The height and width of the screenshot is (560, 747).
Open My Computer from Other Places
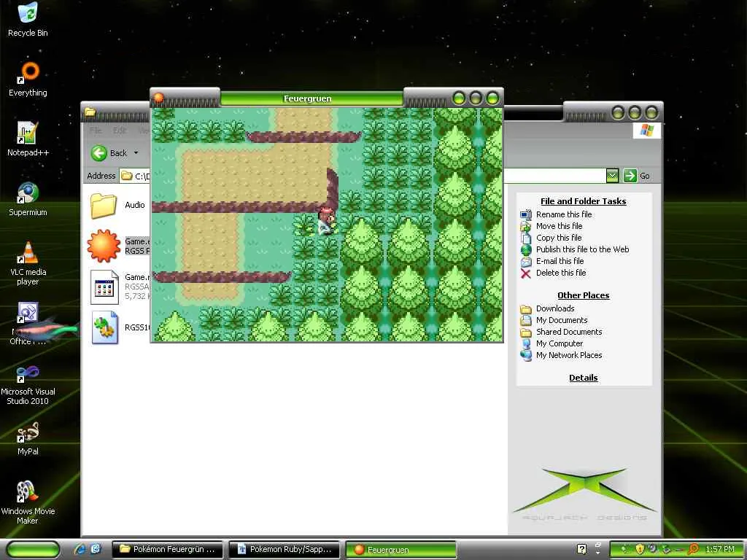(560, 343)
